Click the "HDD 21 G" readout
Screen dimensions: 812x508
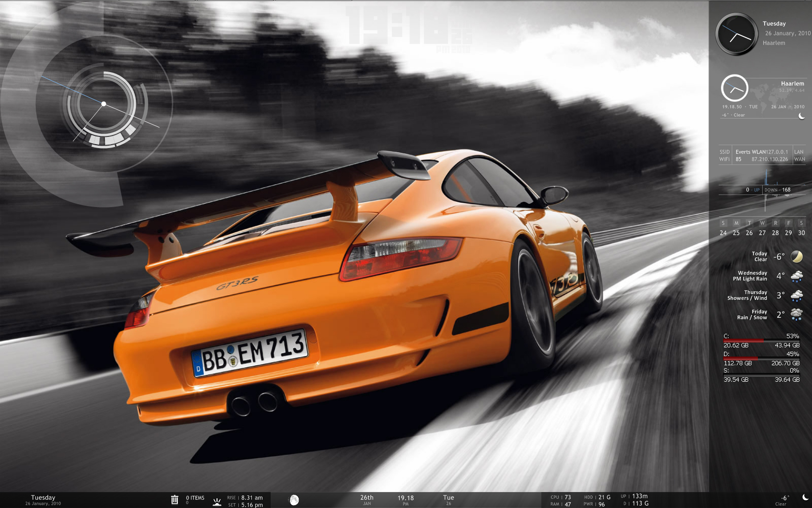pos(597,497)
